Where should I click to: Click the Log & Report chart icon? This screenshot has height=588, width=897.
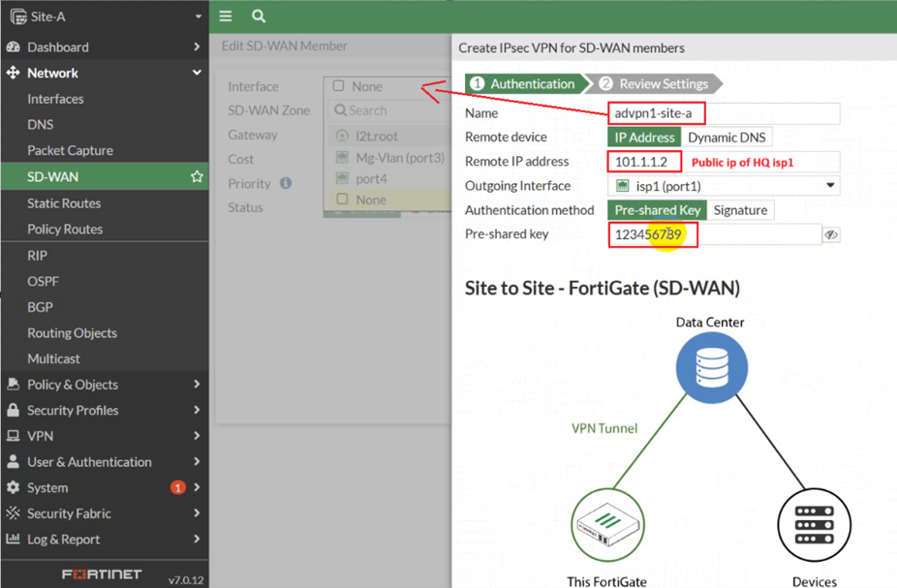point(14,539)
